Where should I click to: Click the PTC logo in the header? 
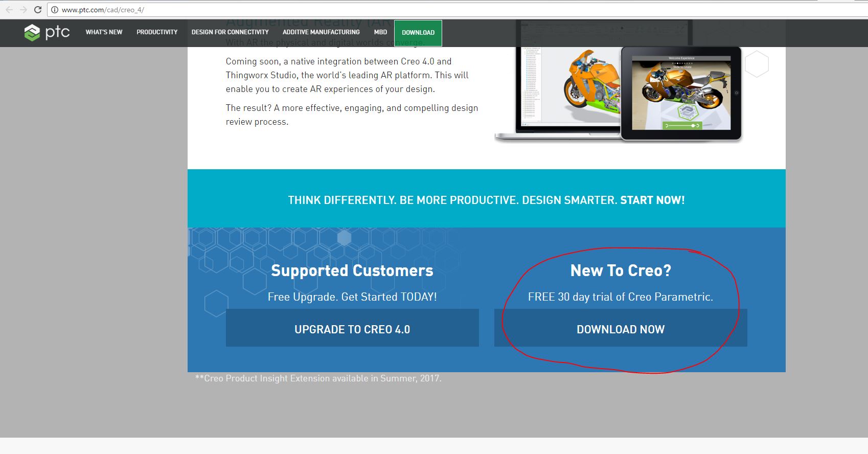[47, 32]
